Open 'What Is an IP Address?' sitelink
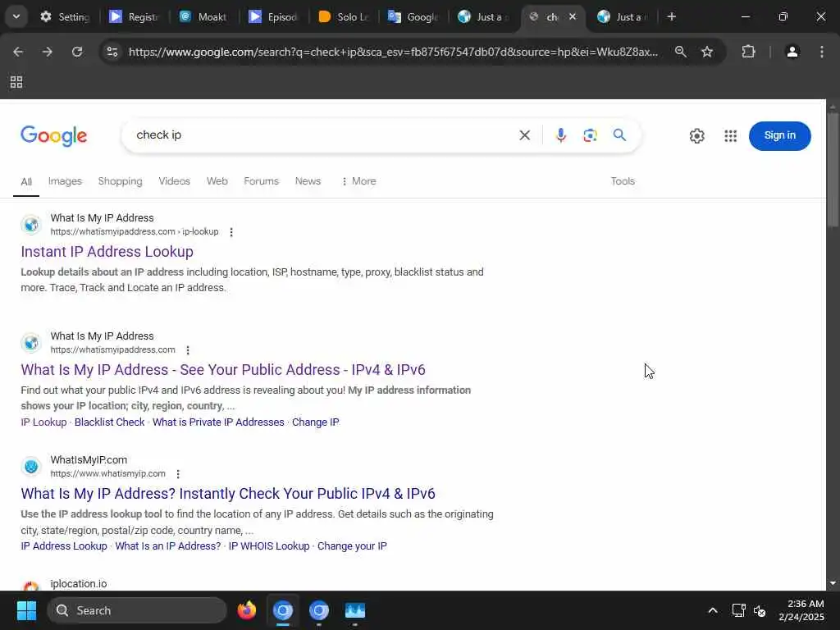Viewport: 840px width, 630px height. (x=167, y=546)
